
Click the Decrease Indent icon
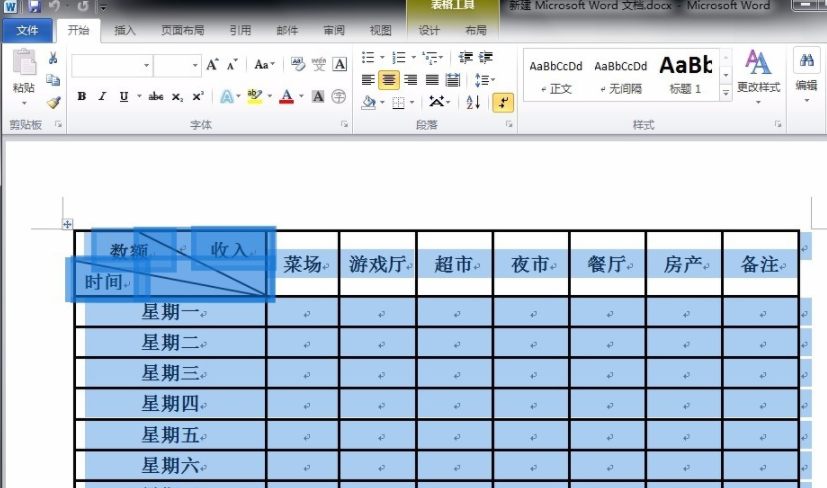click(x=465, y=57)
